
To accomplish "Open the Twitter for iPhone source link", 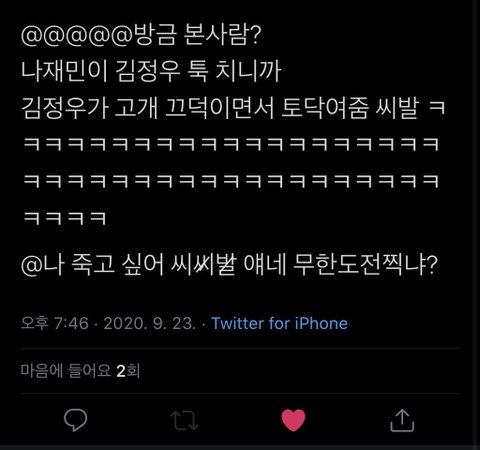I will (280, 323).
